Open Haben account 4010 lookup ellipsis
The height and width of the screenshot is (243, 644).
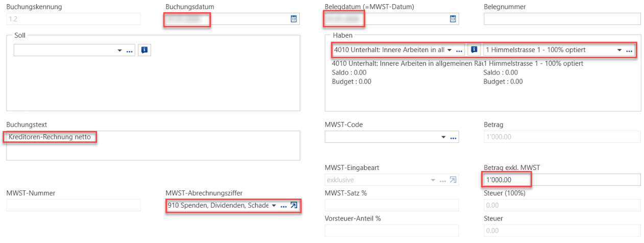459,51
